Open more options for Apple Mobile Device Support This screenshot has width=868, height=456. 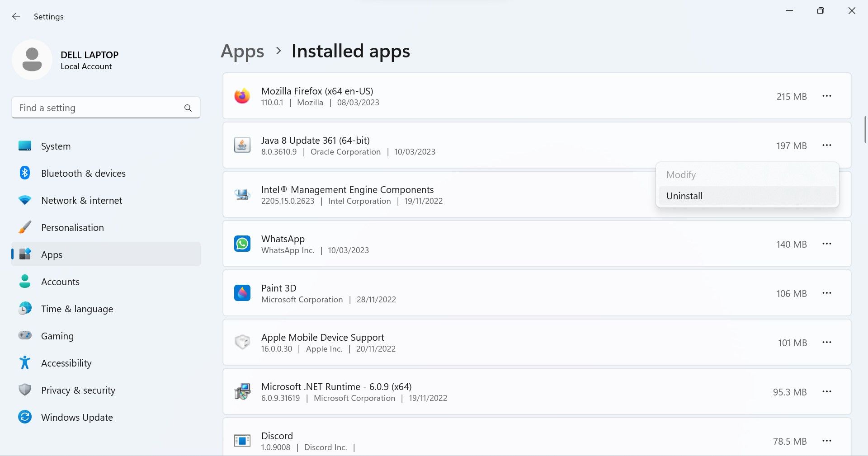[x=827, y=342]
